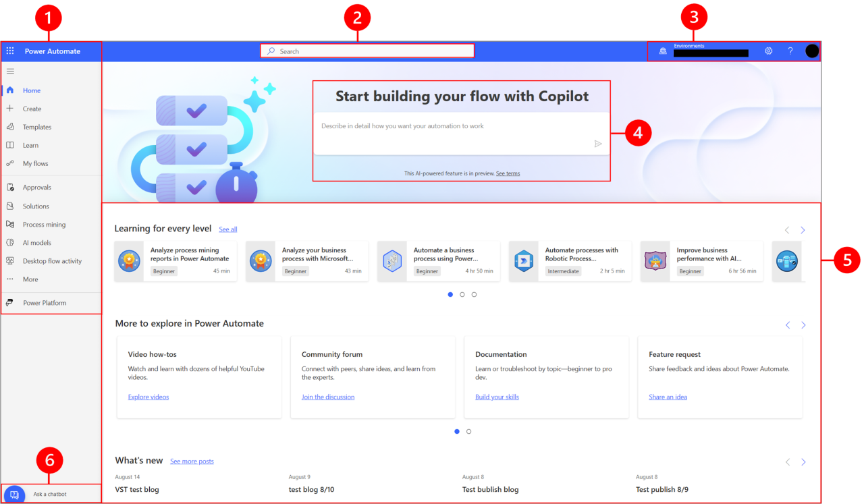Show next learning cards via right chevron
This screenshot has height=504, width=864.
[x=803, y=229]
